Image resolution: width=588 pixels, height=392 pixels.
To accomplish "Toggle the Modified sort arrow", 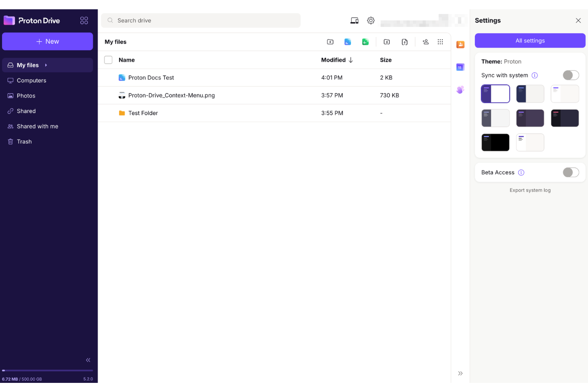I will (351, 60).
